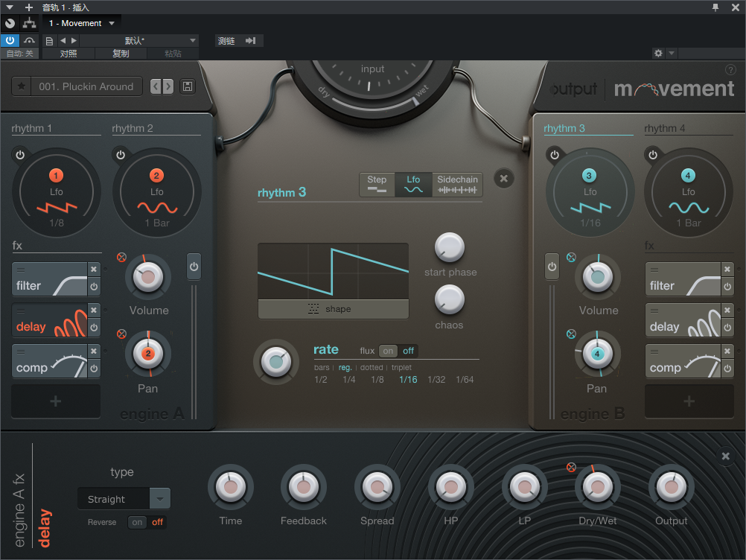
Task: Click the host 复制 copy button
Action: click(x=121, y=54)
